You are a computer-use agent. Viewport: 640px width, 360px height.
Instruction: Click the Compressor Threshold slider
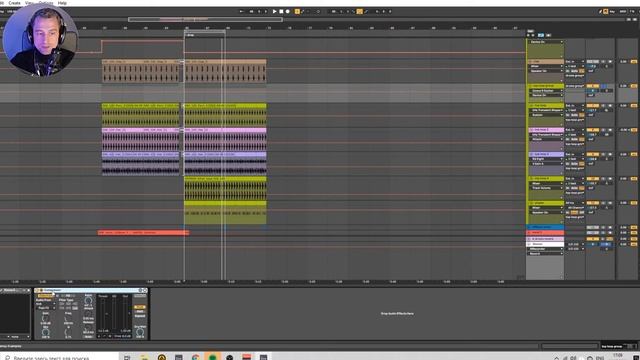[103, 313]
